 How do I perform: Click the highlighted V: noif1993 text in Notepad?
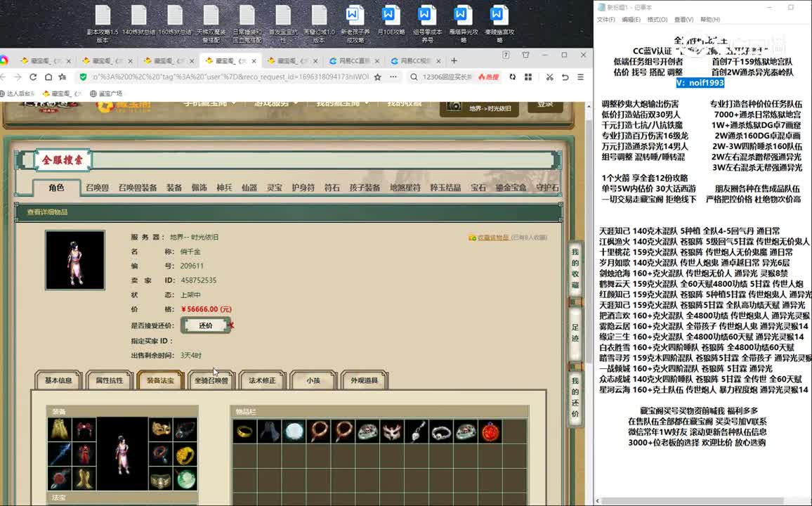tap(700, 83)
